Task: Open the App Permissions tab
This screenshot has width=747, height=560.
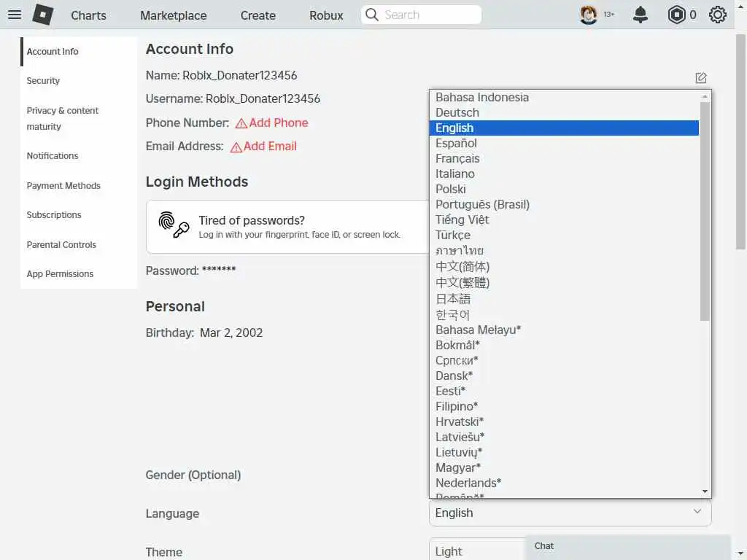Action: (x=79, y=274)
